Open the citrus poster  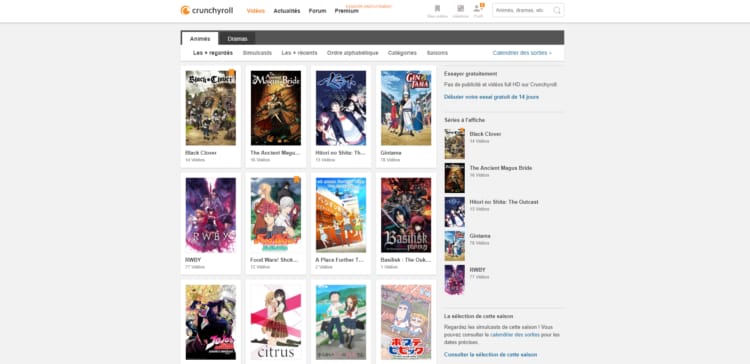276,322
